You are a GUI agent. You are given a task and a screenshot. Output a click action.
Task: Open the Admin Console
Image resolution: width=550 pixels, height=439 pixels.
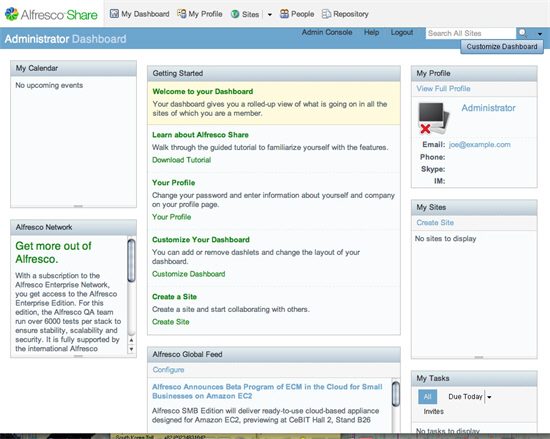pyautogui.click(x=327, y=32)
